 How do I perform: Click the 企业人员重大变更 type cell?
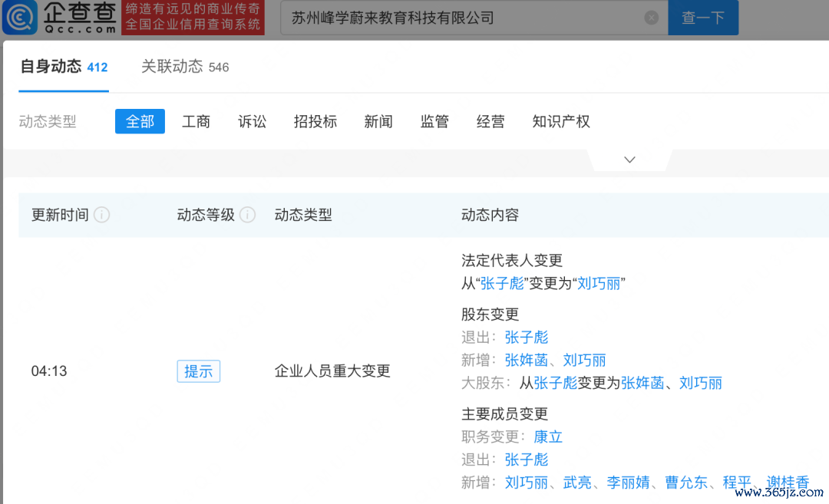pyautogui.click(x=332, y=371)
